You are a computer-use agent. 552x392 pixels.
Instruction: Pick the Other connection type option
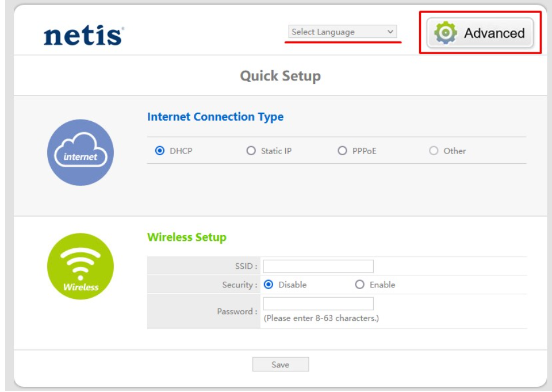434,151
